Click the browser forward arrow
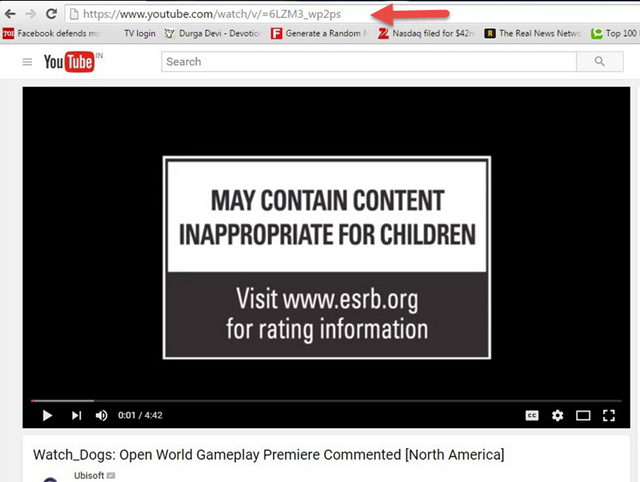 click(x=31, y=14)
